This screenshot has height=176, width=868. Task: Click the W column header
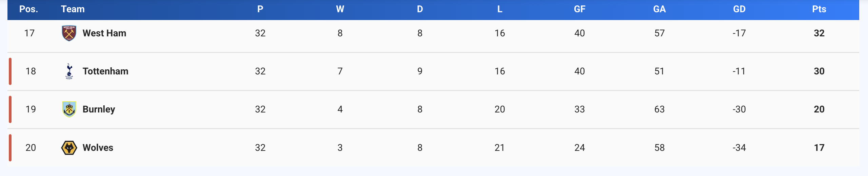(x=340, y=9)
